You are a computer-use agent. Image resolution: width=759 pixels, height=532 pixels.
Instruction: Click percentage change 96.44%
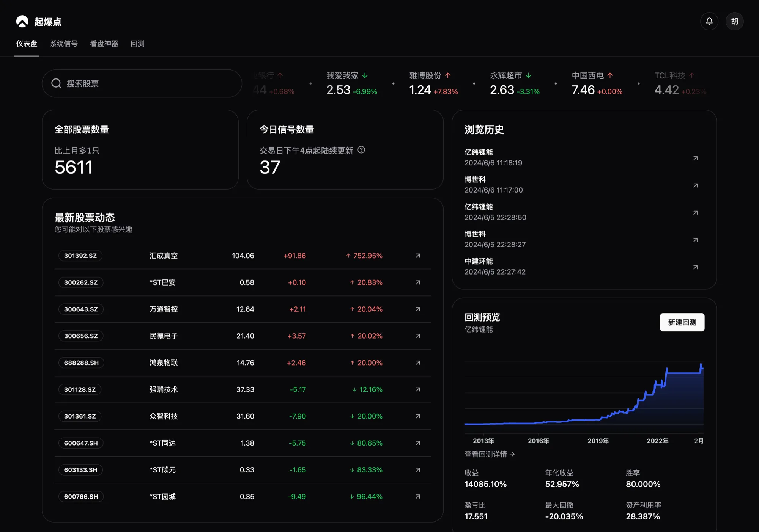pos(366,497)
